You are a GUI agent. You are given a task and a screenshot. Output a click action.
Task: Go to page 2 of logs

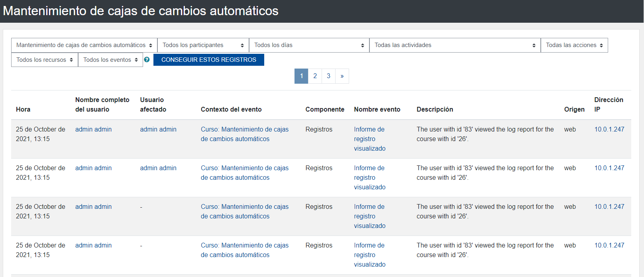click(x=315, y=76)
